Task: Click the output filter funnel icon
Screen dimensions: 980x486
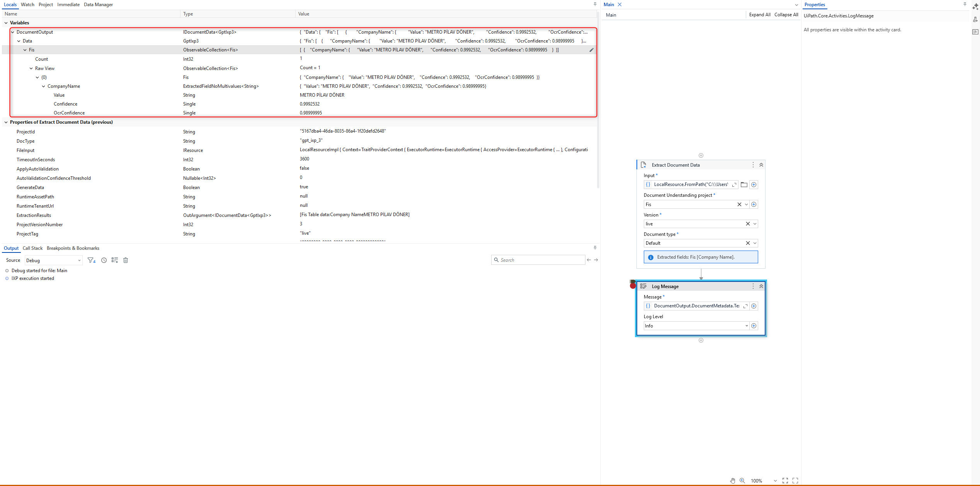Action: (91, 260)
